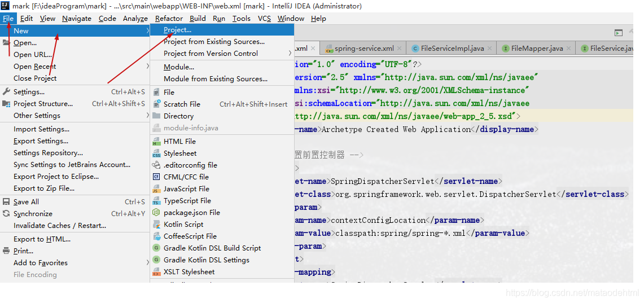
Task: Choose Export to HTML...
Action: (75, 239)
